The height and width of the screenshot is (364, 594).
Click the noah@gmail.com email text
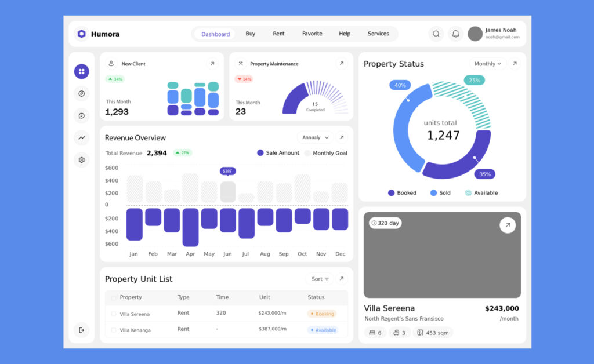point(502,37)
